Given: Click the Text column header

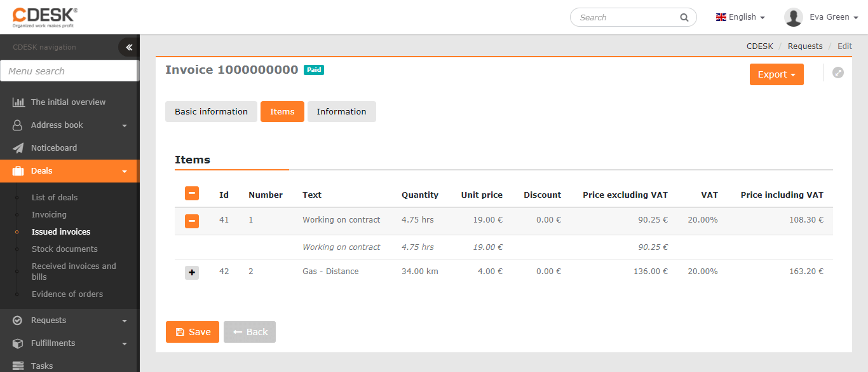Looking at the screenshot, I should coord(312,195).
